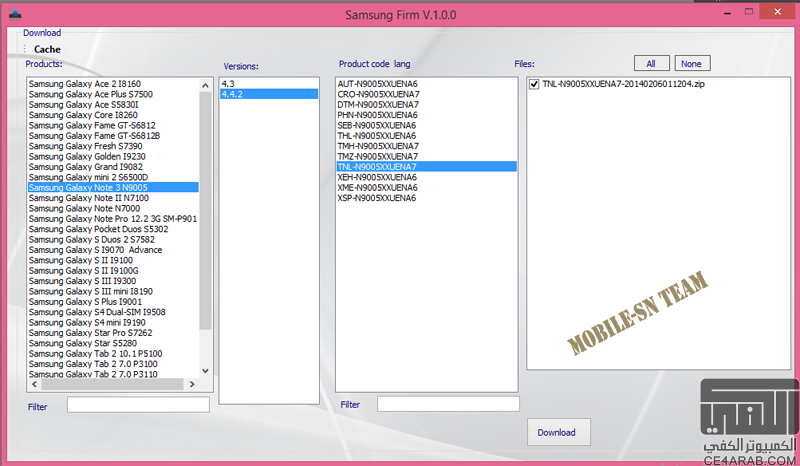Select Samsung Galaxy Star S5280
The image size is (800, 466).
tap(113, 343)
